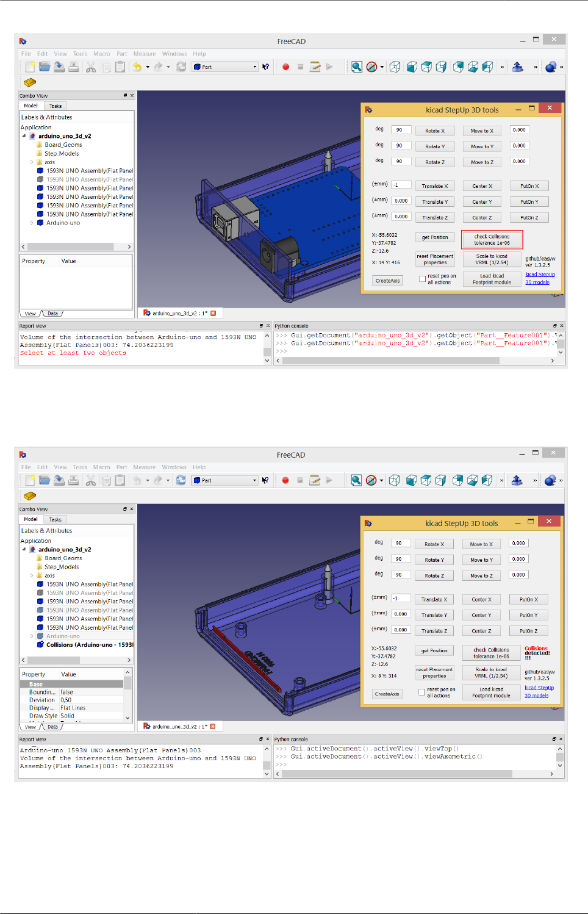This screenshot has height=914, width=588.
Task: Start macro recording in upper FreeCAD window
Action: point(285,67)
